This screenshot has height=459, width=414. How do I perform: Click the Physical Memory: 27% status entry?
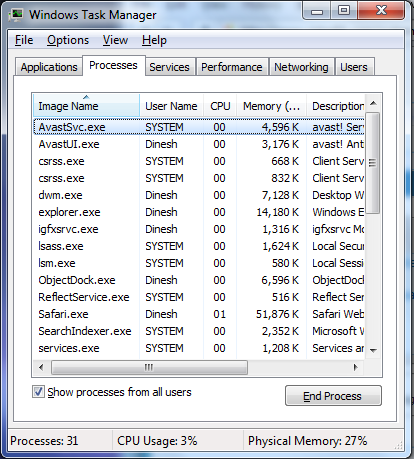coord(307,441)
